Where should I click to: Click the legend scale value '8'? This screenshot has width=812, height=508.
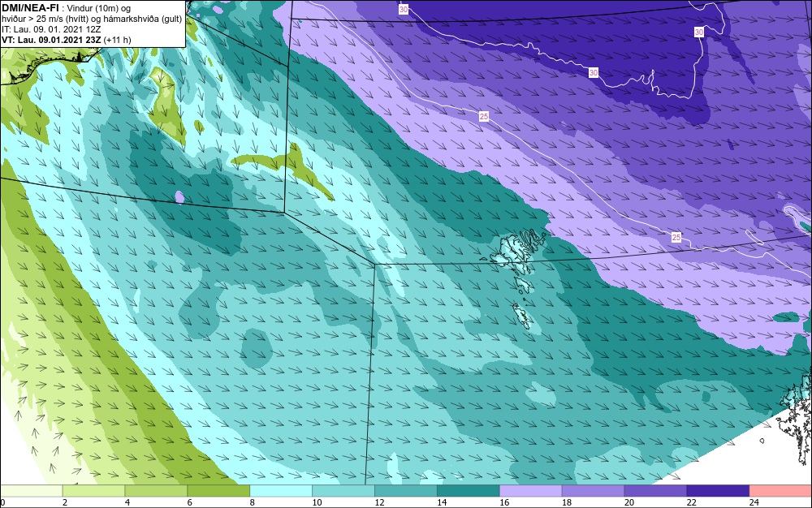253,502
